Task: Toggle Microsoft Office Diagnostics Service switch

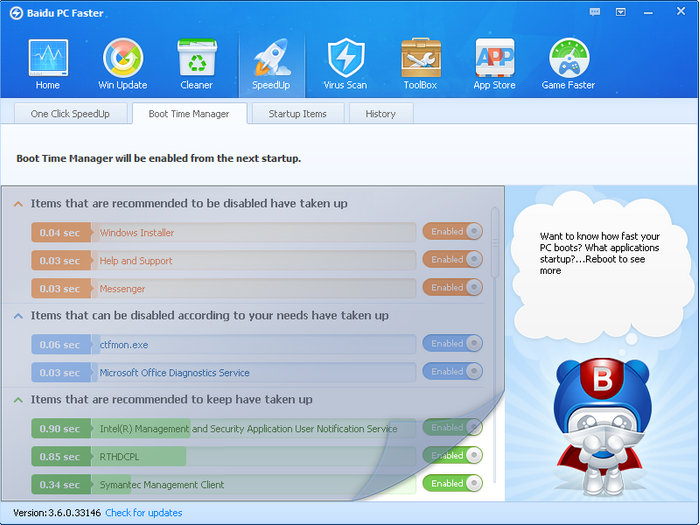Action: click(453, 371)
